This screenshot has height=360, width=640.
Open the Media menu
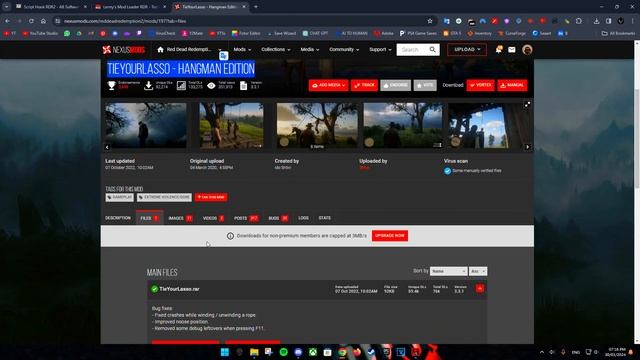coord(310,49)
